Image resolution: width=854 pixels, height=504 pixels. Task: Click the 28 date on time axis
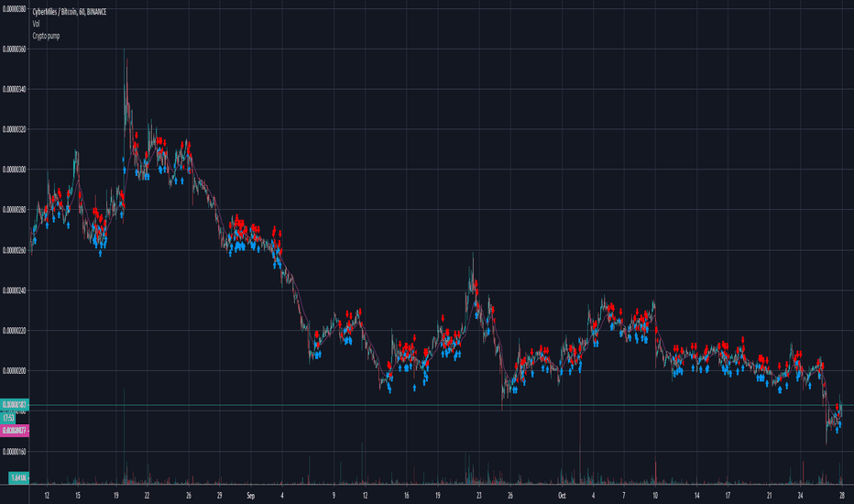coord(841,496)
